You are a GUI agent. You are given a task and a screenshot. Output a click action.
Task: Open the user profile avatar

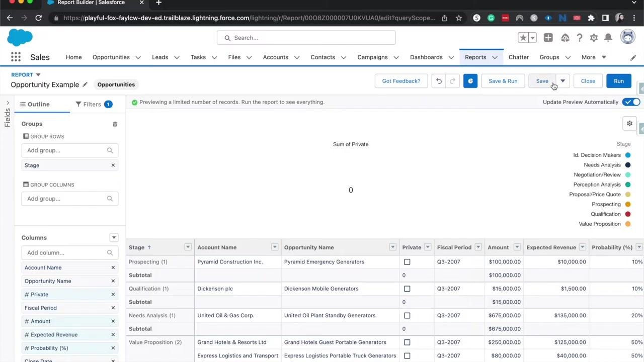coord(628,37)
